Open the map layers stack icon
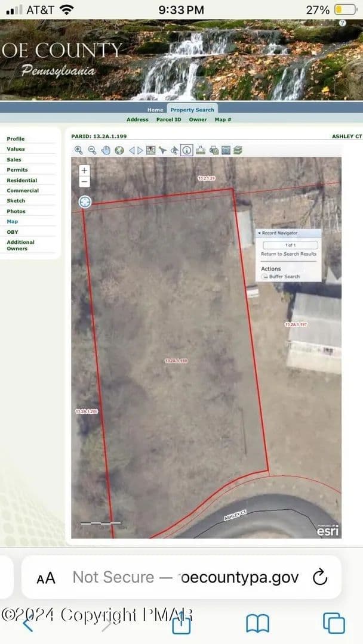This screenshot has width=363, height=644. tap(238, 150)
